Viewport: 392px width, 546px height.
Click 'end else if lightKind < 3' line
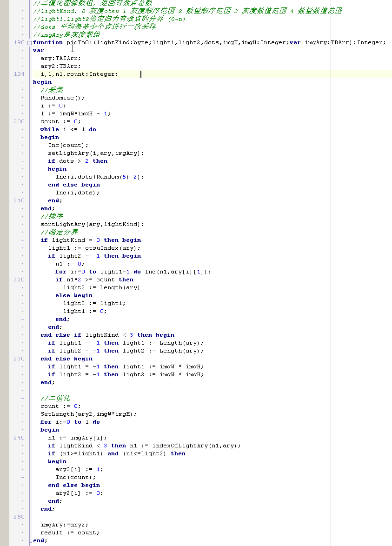(x=107, y=335)
